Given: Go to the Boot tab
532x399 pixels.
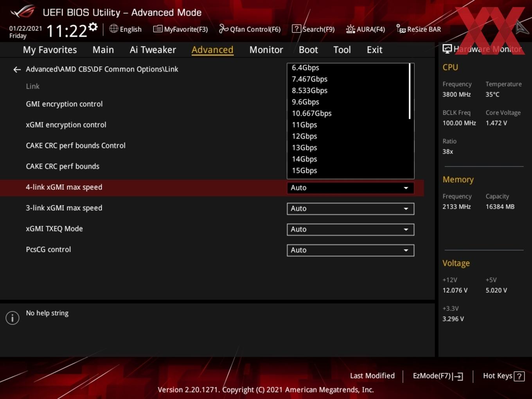Looking at the screenshot, I should pos(308,50).
